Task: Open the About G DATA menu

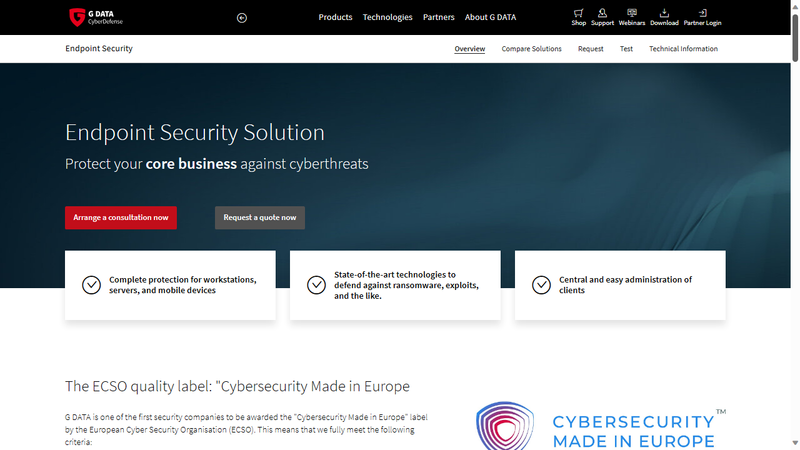Action: [490, 17]
